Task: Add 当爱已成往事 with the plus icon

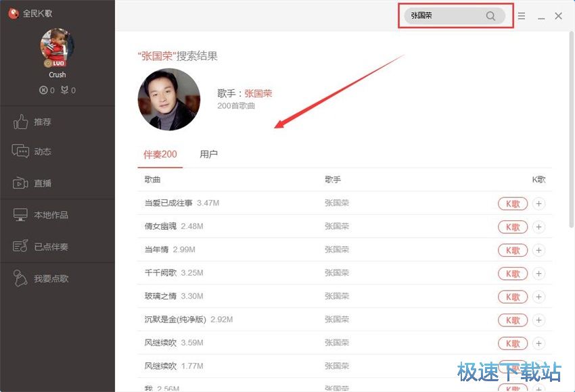Action: [538, 203]
